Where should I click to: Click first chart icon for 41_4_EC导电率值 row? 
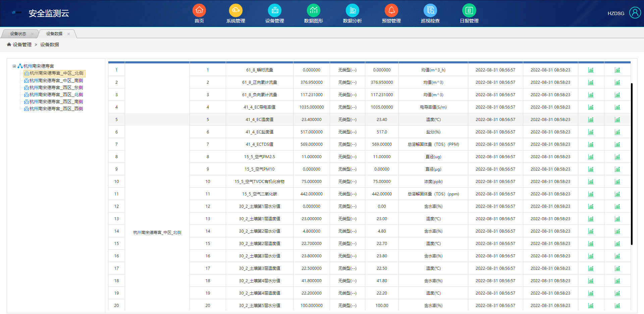coord(591,107)
